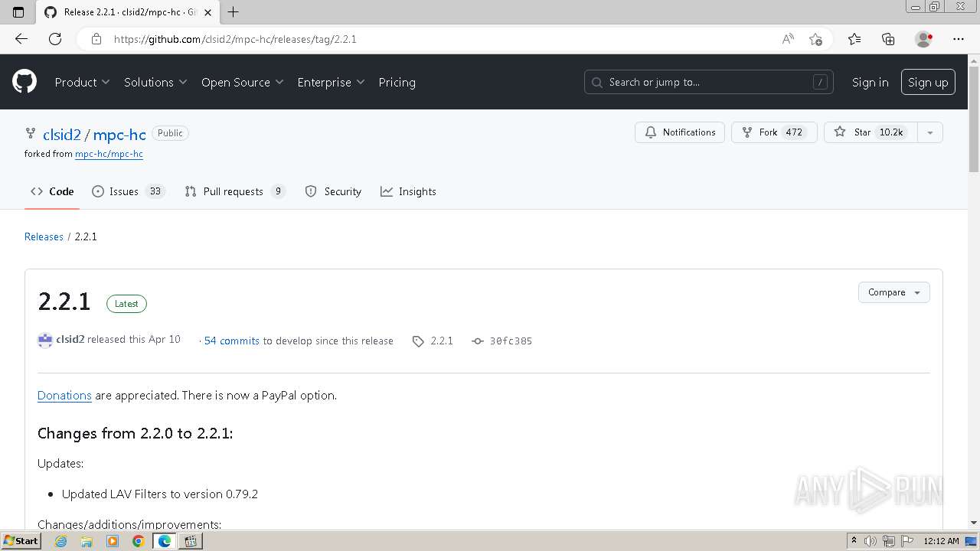980x551 pixels.
Task: Click the browser profile avatar
Action: pyautogui.click(x=924, y=39)
